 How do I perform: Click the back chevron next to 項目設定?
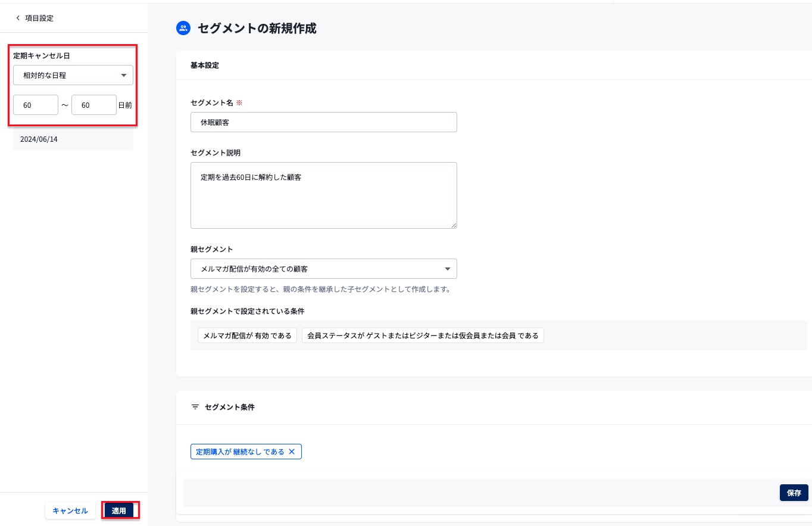pyautogui.click(x=18, y=17)
